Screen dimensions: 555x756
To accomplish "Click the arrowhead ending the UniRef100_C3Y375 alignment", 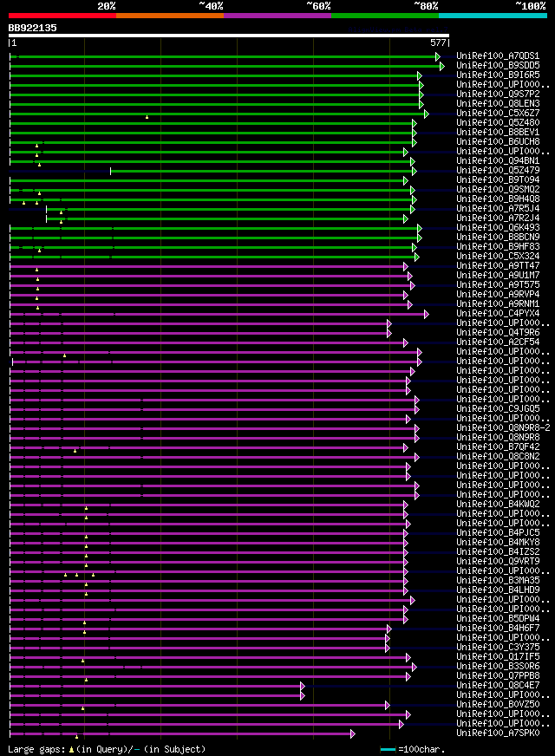I will coord(387,648).
